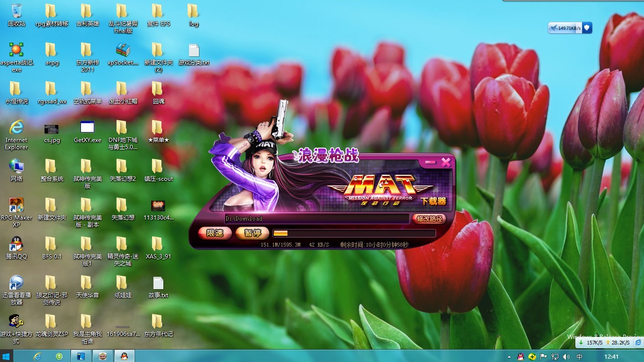Click 修改路径 to change download path

pyautogui.click(x=429, y=219)
